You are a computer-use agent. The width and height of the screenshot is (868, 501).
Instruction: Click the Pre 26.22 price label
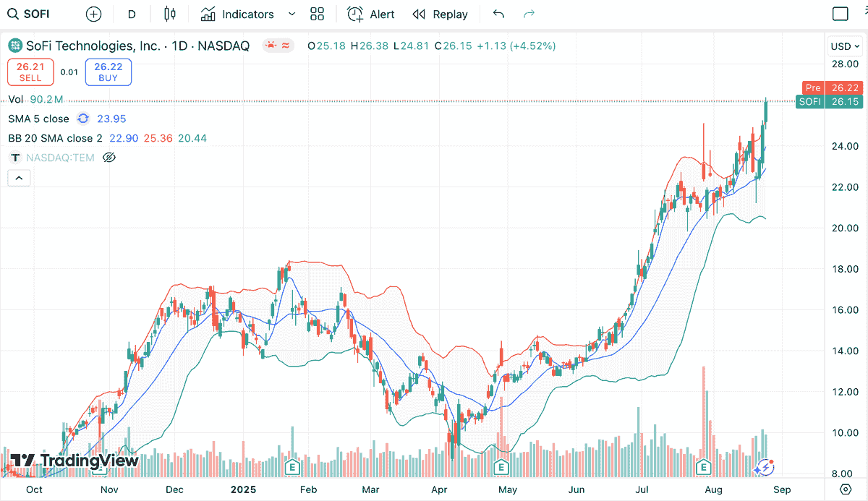pos(834,87)
